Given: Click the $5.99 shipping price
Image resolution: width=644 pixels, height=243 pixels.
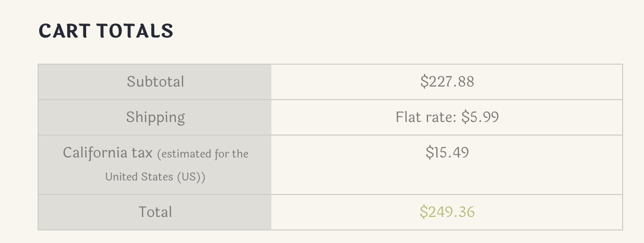Looking at the screenshot, I should 480,117.
